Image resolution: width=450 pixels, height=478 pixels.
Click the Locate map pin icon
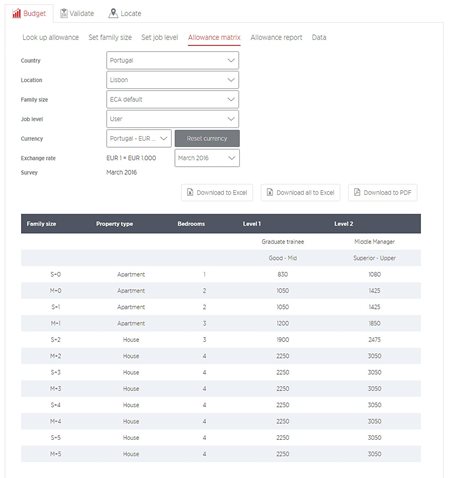pos(113,13)
